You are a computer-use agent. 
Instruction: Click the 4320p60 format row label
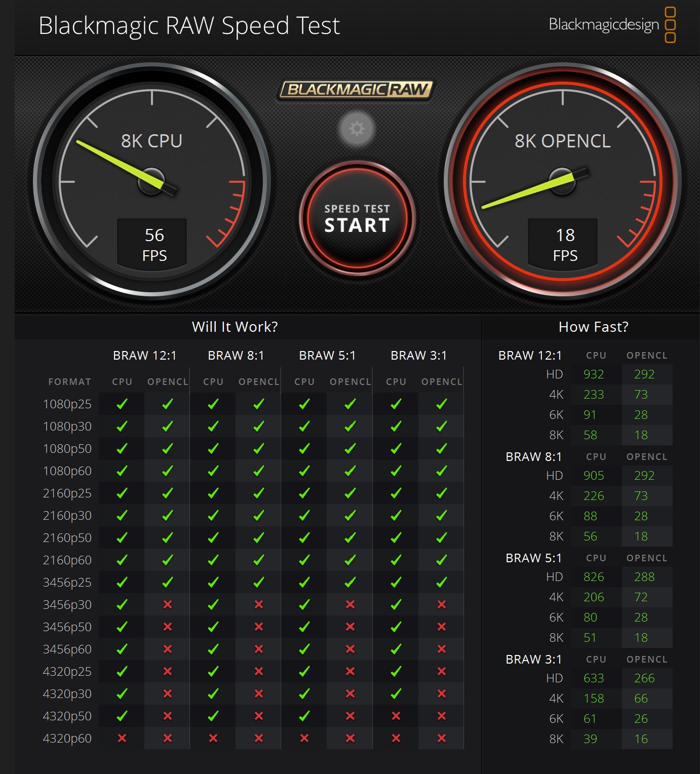pyautogui.click(x=67, y=738)
